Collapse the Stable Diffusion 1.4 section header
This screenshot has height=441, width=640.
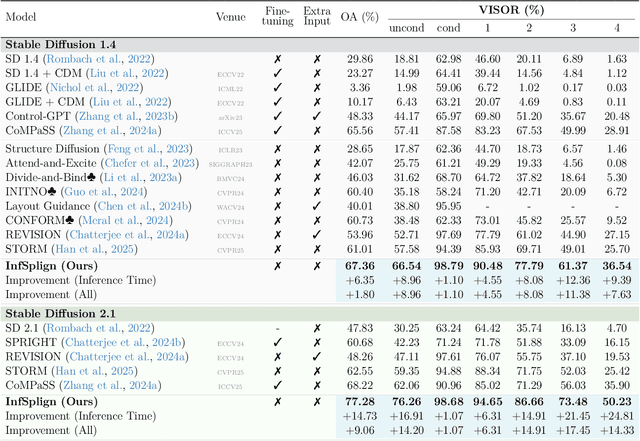pos(58,44)
